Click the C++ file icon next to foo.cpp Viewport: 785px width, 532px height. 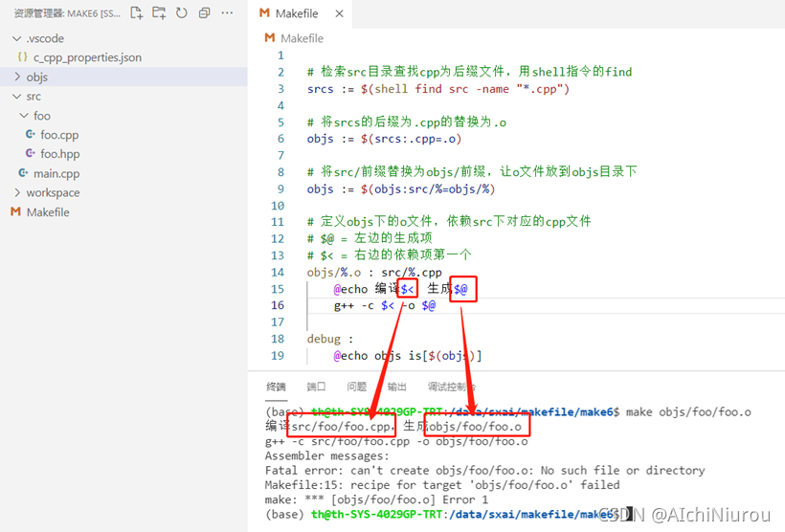tap(30, 134)
